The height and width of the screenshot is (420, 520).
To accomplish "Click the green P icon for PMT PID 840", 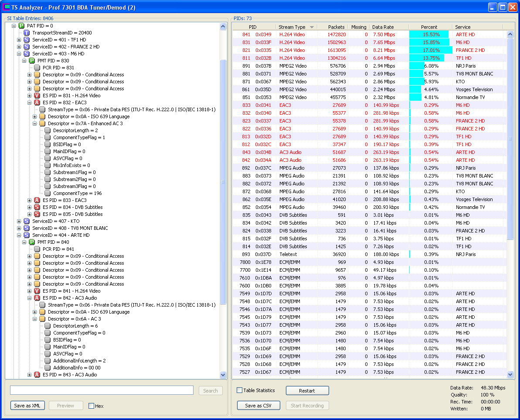I will point(32,242).
